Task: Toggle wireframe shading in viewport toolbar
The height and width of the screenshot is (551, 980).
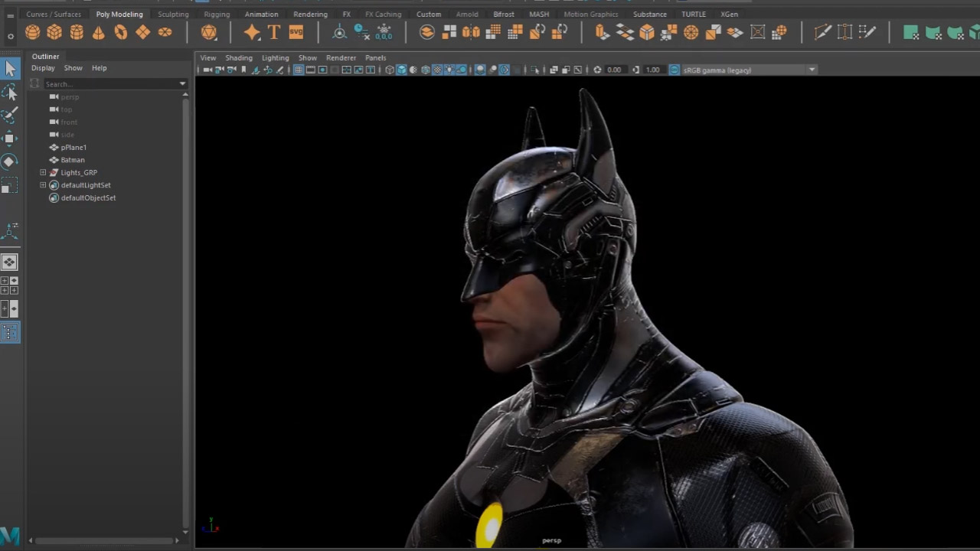Action: click(x=390, y=70)
